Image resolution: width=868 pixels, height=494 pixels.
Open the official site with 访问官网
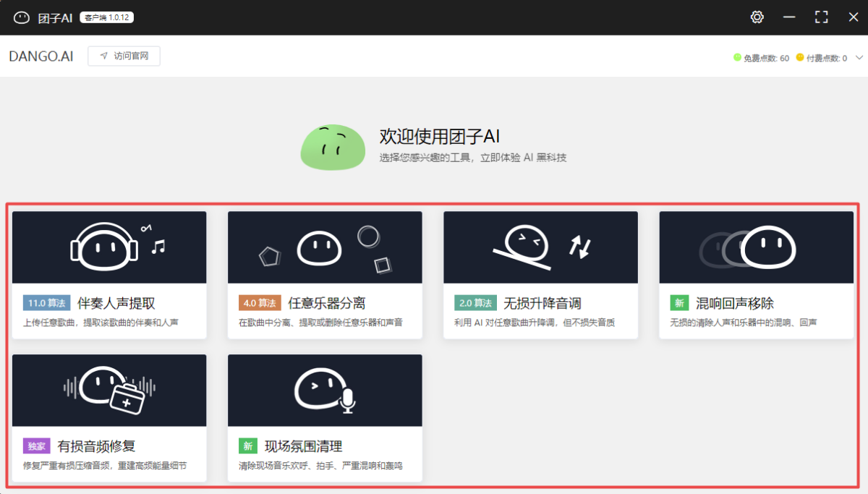[x=124, y=56]
